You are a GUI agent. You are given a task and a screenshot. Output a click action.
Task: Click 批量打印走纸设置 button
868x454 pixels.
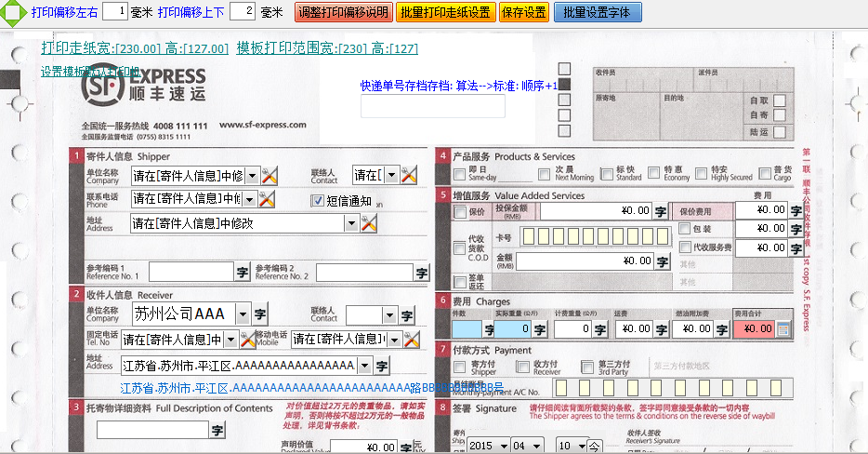(445, 13)
